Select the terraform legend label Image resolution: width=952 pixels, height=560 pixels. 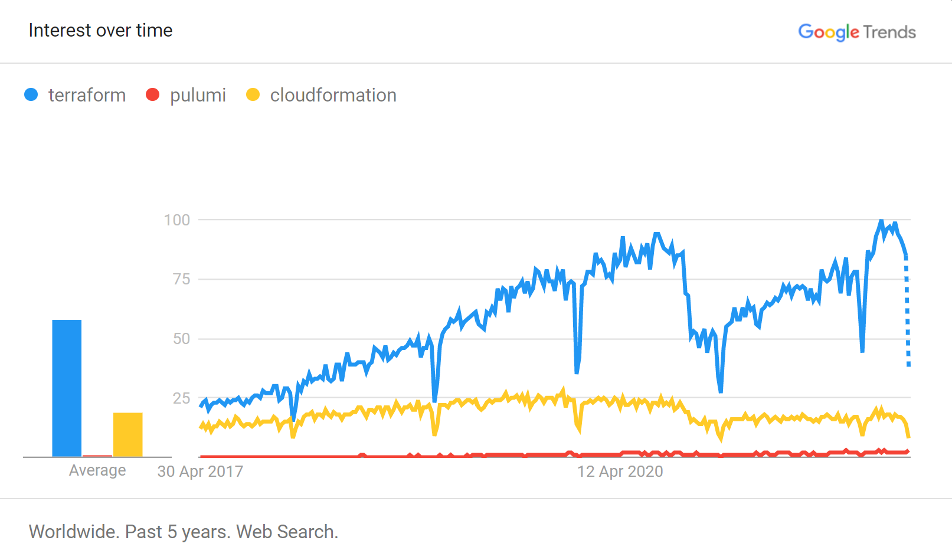[87, 95]
